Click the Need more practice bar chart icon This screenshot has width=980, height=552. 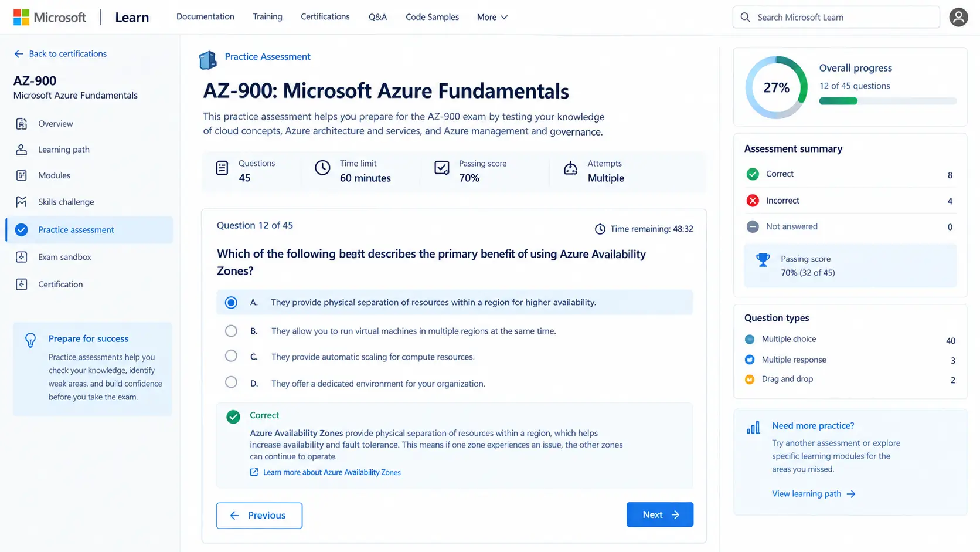tap(753, 428)
